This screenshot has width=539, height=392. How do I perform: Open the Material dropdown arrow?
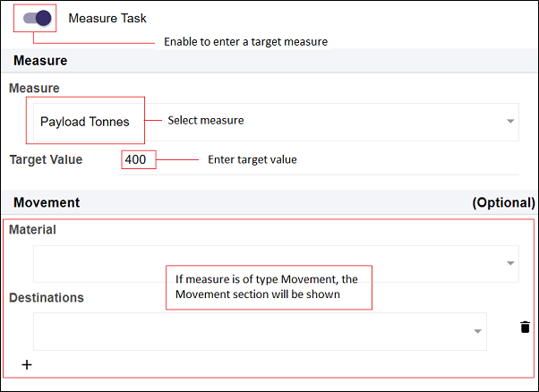coord(510,263)
